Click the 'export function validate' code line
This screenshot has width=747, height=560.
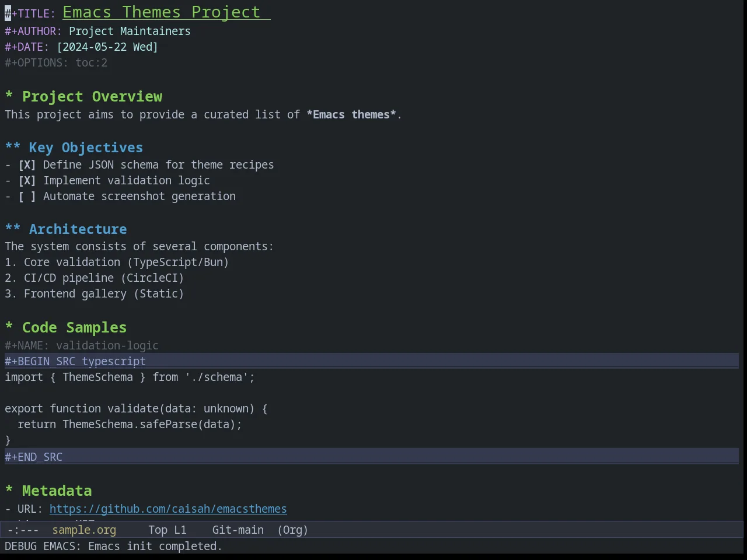136,408
